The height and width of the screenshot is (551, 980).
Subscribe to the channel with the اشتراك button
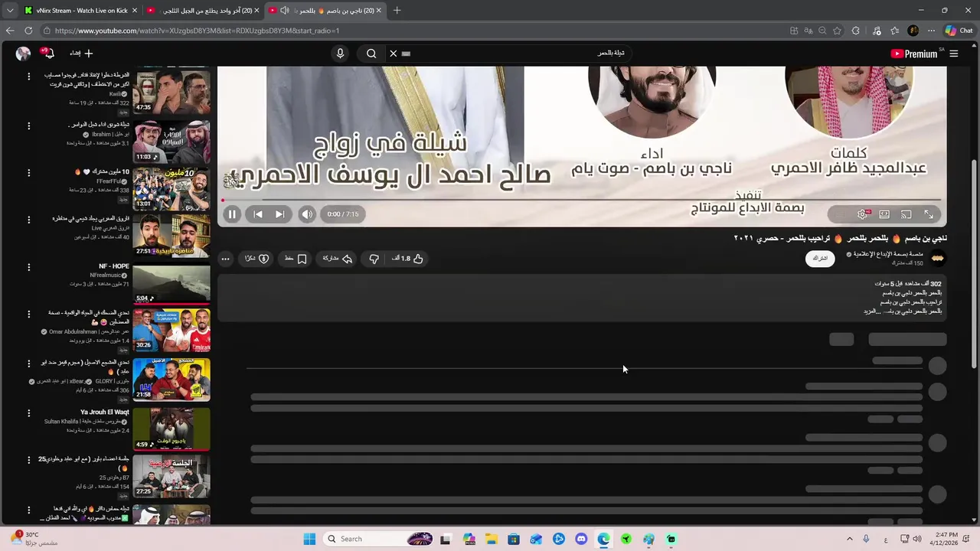pyautogui.click(x=820, y=259)
